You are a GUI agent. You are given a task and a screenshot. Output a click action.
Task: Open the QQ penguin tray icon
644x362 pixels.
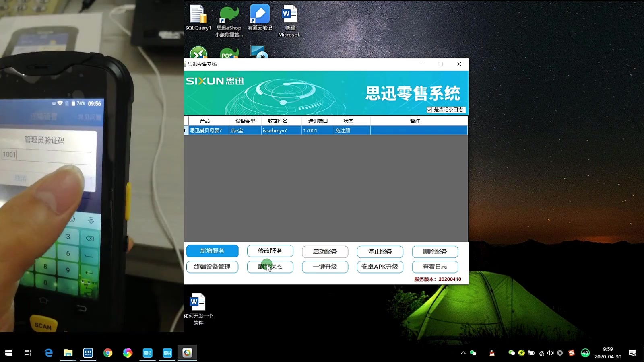(492, 353)
